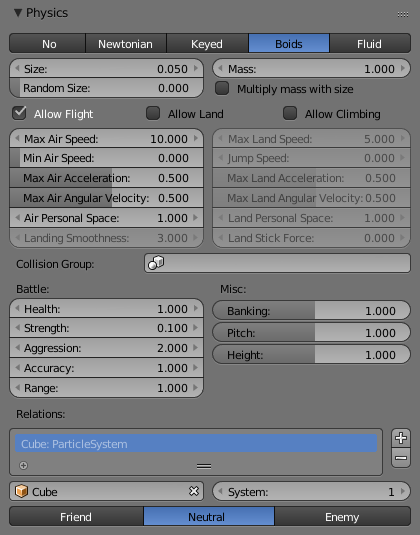Select the No physics type tab
Image resolution: width=420 pixels, height=535 pixels.
tap(47, 43)
